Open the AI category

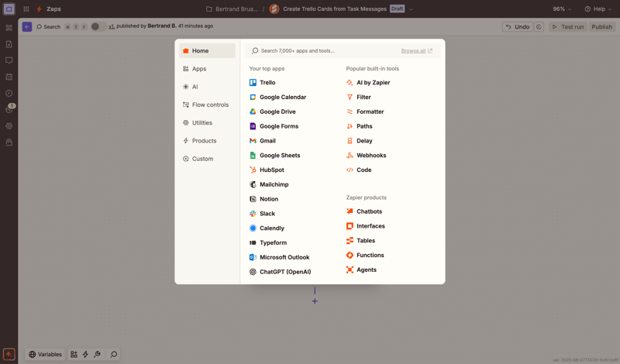pyautogui.click(x=207, y=87)
